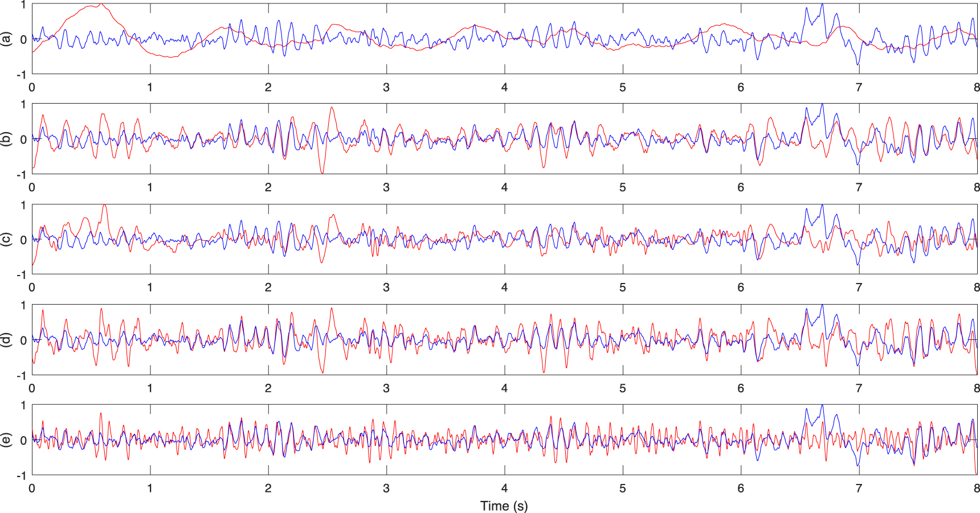Click x-axis tick "5" of subplot (d)
Screen dimensions: 980x513
tap(622, 388)
